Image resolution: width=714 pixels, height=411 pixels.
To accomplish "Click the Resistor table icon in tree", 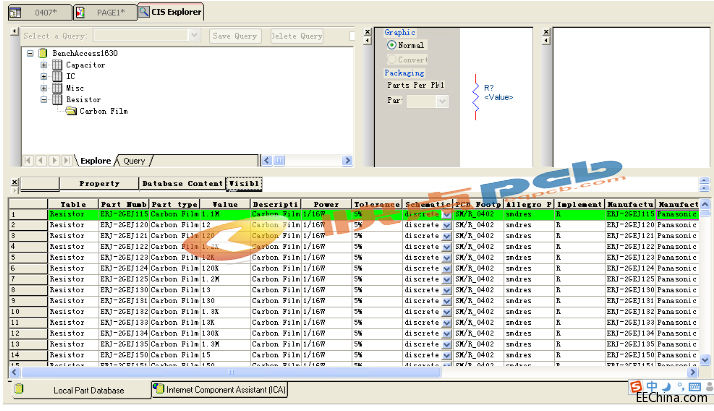I will (57, 100).
